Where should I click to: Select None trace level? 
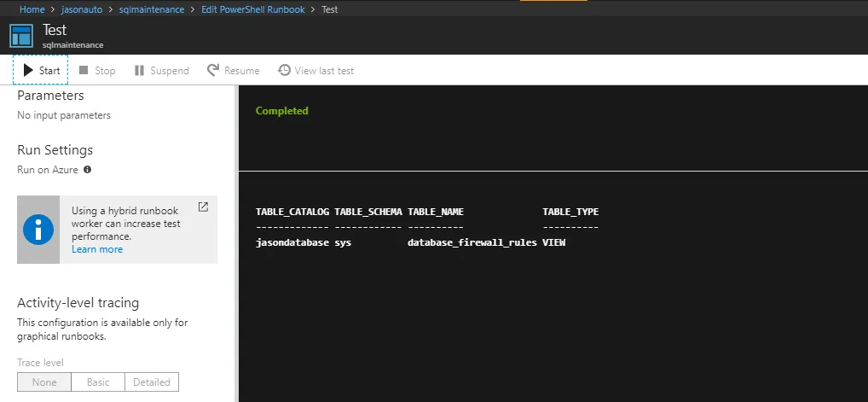click(44, 382)
